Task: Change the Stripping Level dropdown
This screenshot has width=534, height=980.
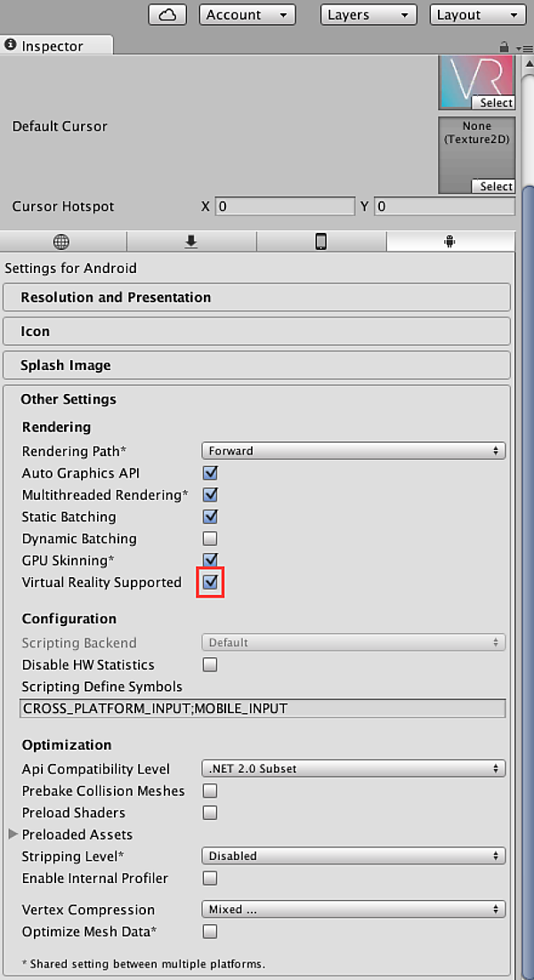Action: pos(352,855)
